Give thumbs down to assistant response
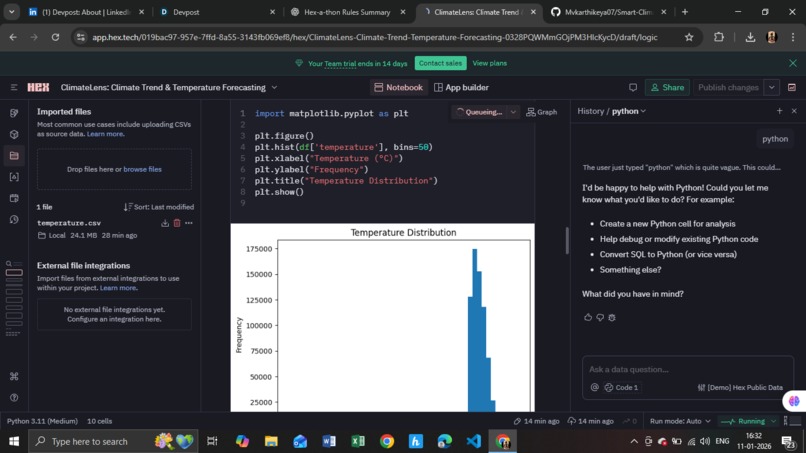806x453 pixels. (x=600, y=317)
